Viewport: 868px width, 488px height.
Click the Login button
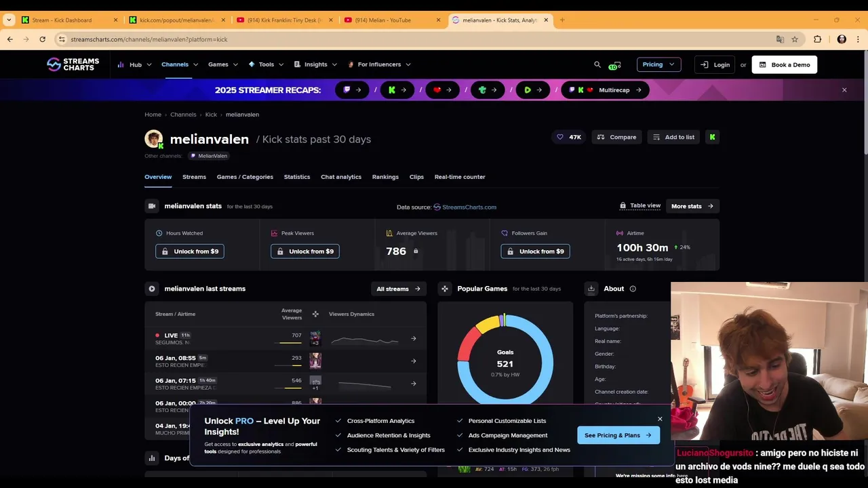pos(715,64)
